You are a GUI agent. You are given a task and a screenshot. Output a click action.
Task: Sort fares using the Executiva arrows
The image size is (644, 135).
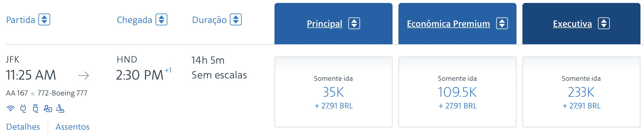(604, 23)
